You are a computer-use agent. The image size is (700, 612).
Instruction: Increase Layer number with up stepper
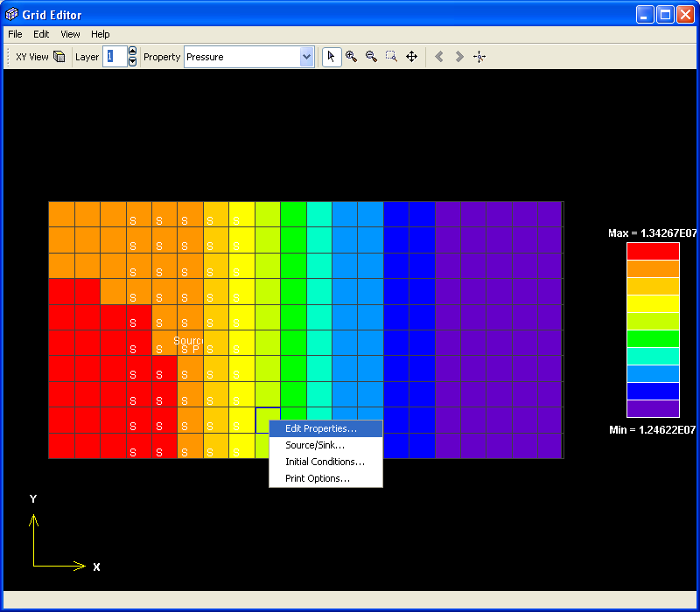(132, 52)
